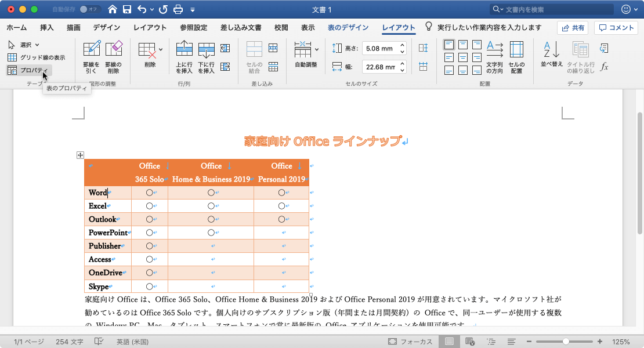
Task: Click word count 254 文字
Action: pyautogui.click(x=70, y=342)
